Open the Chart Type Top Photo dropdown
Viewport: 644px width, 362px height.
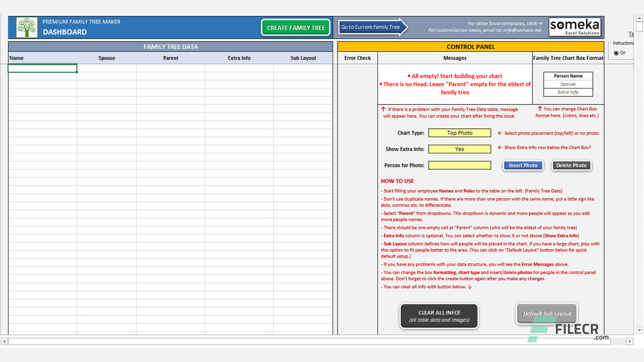[459, 133]
